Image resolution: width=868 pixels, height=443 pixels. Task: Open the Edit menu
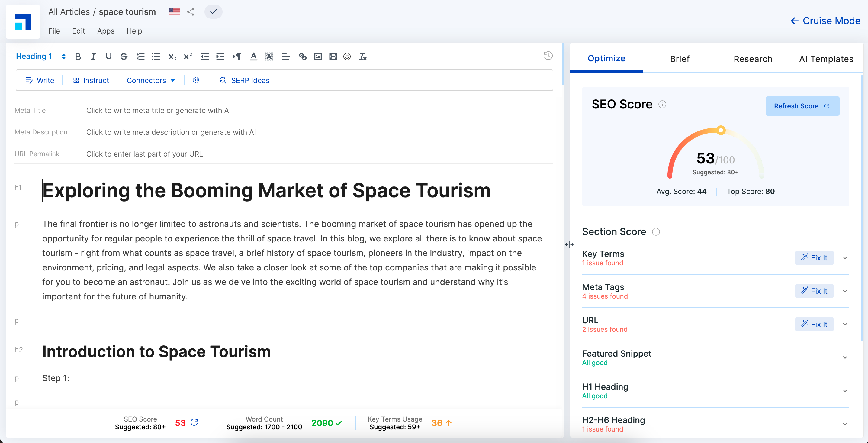(x=79, y=31)
